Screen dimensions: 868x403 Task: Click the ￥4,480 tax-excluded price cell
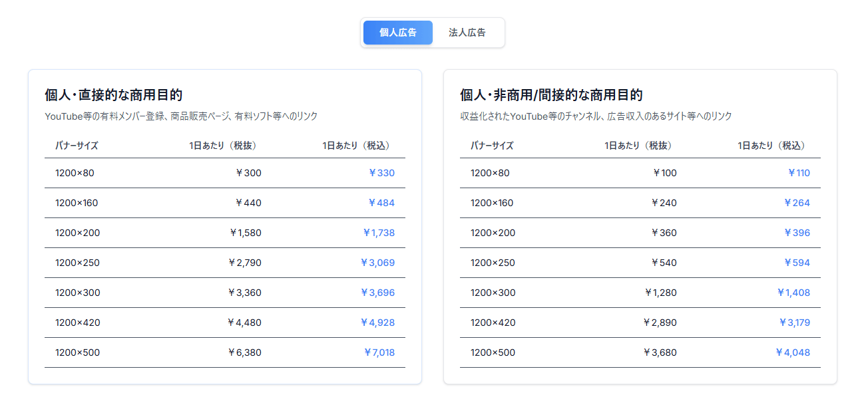tap(244, 323)
